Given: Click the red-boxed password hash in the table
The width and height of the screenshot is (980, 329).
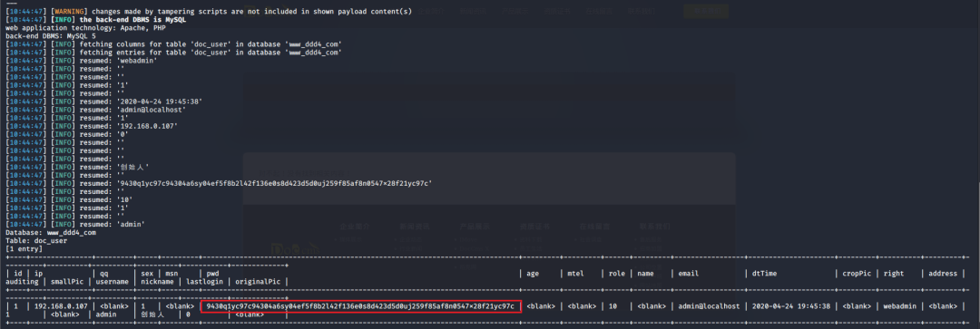Looking at the screenshot, I should pos(360,306).
